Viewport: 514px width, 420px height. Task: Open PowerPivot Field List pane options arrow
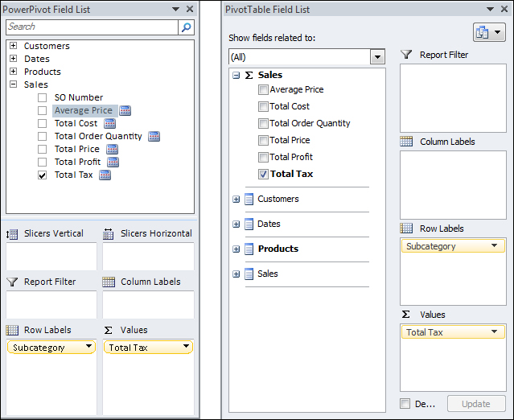coord(175,9)
